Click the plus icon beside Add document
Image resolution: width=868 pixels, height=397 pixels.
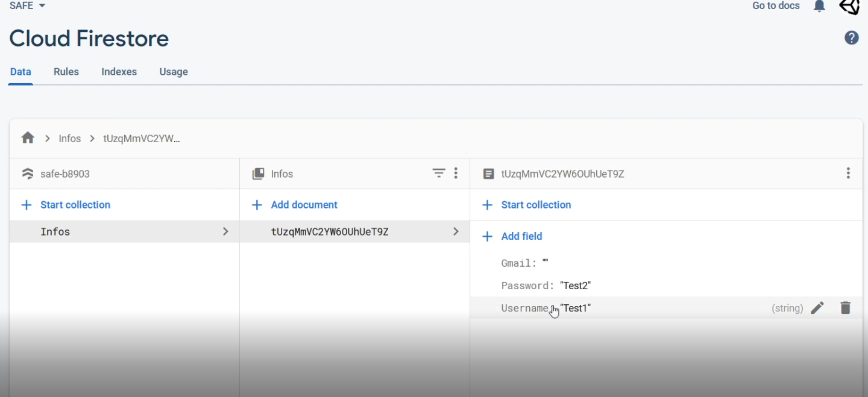(257, 205)
